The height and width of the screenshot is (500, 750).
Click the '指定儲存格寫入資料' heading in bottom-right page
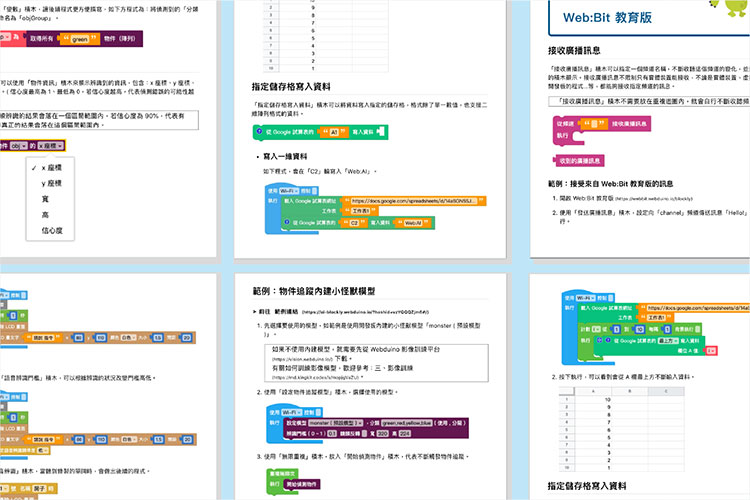587,486
